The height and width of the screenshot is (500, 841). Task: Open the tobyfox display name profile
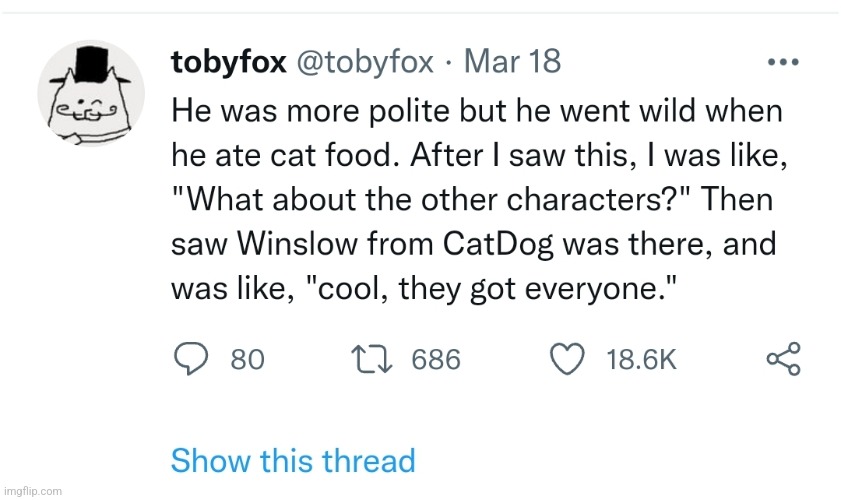[x=226, y=62]
